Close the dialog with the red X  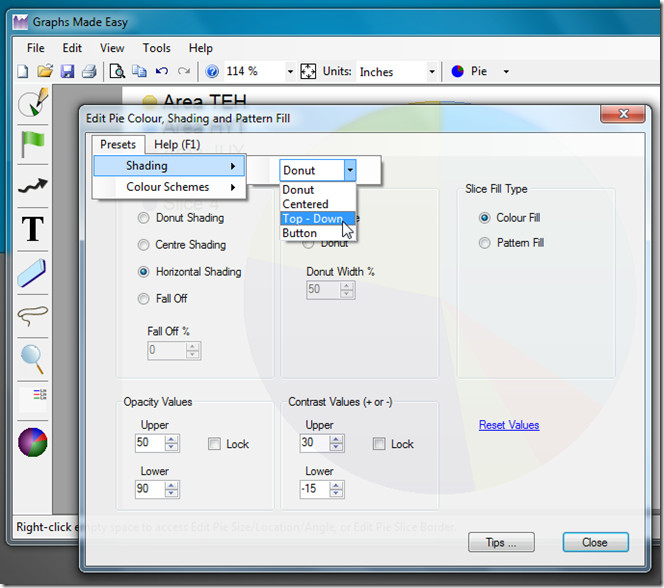tap(623, 114)
